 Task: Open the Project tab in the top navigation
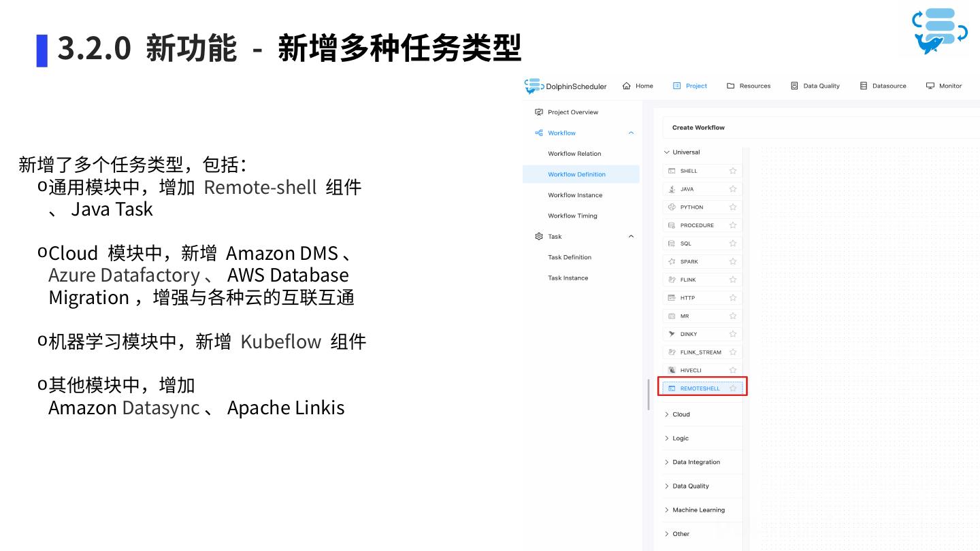point(690,86)
